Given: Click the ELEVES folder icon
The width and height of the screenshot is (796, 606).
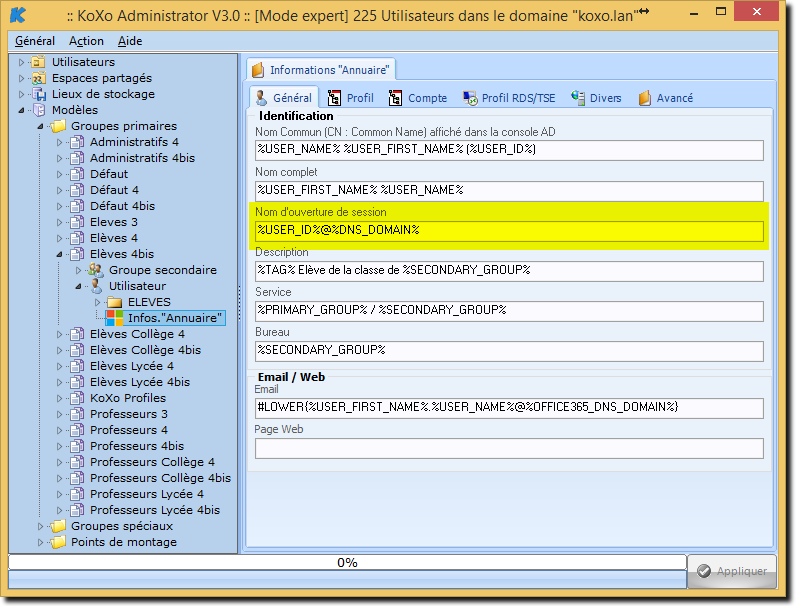Looking at the screenshot, I should coord(115,302).
